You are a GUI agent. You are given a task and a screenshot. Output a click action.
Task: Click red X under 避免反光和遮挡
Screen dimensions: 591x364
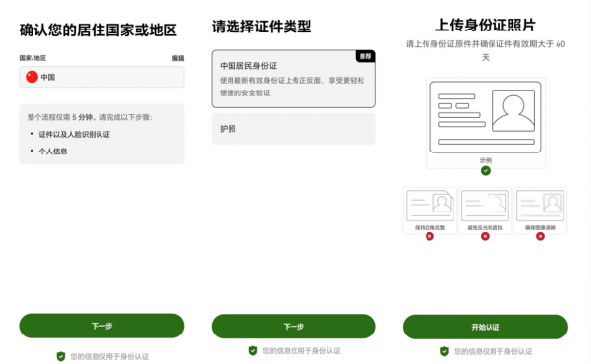tap(485, 236)
